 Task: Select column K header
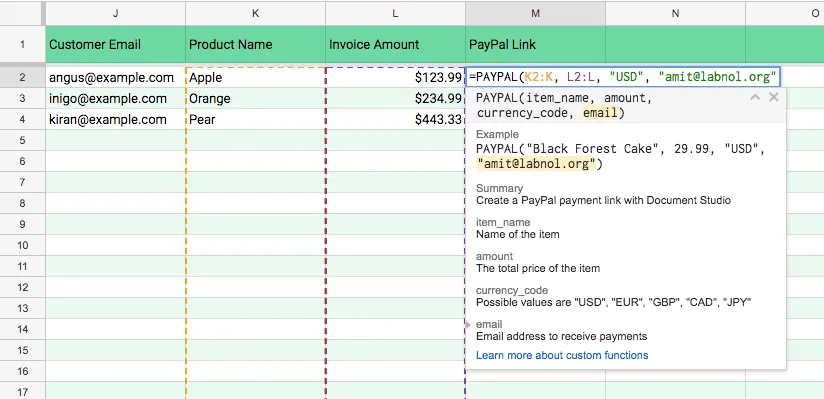coord(255,13)
